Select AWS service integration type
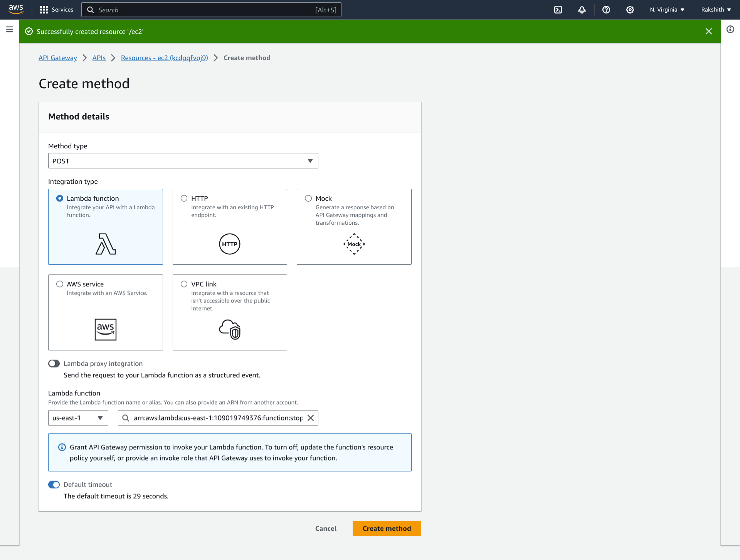Image resolution: width=740 pixels, height=560 pixels. 60,284
